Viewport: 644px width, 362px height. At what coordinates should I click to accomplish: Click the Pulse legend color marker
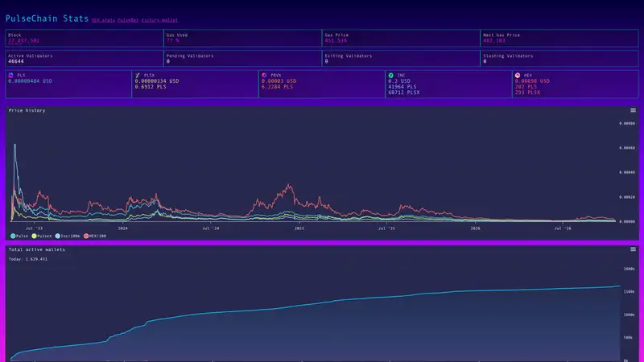coord(13,236)
